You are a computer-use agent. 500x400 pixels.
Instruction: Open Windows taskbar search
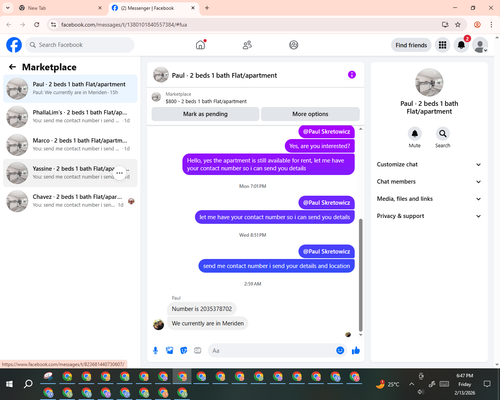coord(28,384)
